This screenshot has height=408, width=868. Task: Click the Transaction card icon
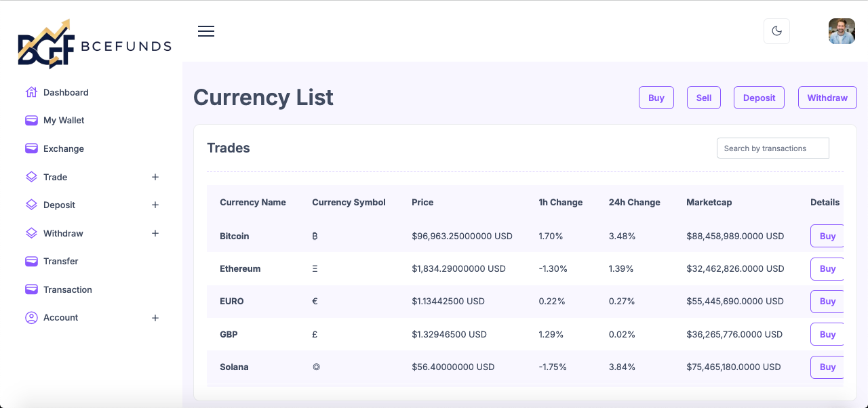pos(31,289)
